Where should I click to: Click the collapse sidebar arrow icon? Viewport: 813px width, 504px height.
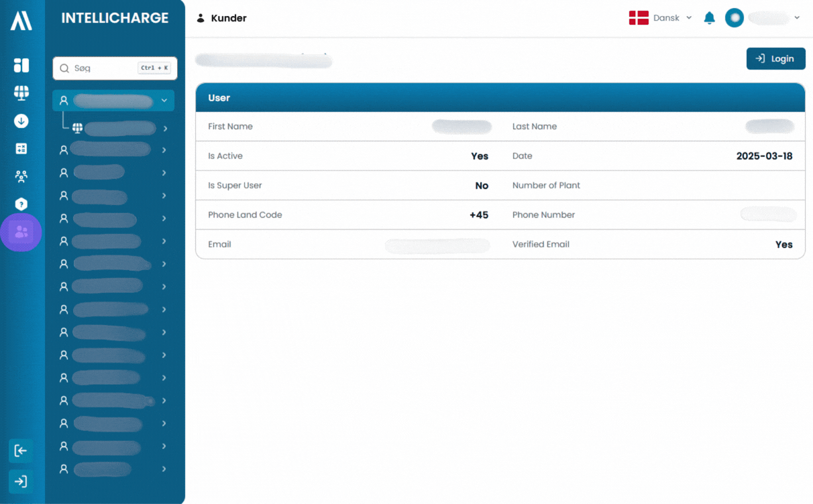coord(21,450)
